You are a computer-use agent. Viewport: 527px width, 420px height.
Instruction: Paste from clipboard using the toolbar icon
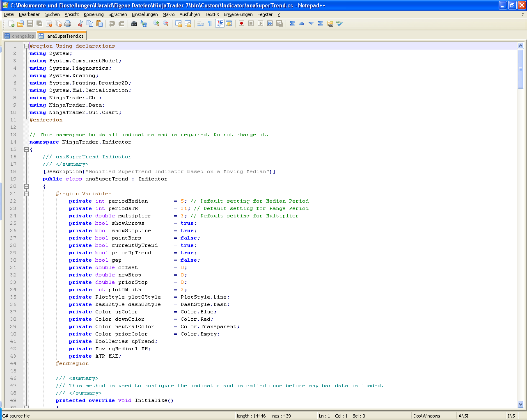click(99, 23)
